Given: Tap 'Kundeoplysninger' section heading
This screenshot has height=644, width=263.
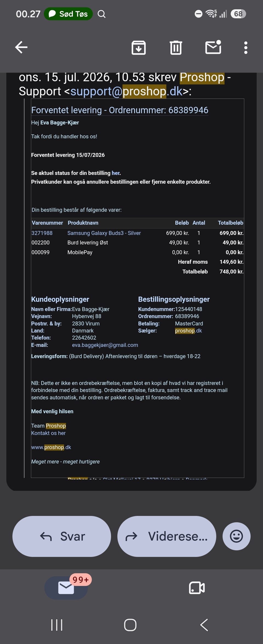Looking at the screenshot, I should 60,299.
